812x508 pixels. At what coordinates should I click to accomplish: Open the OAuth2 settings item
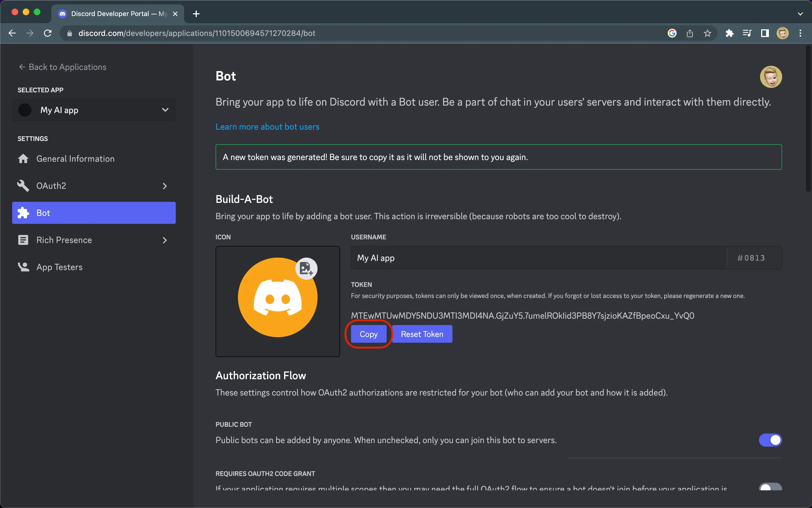point(94,186)
